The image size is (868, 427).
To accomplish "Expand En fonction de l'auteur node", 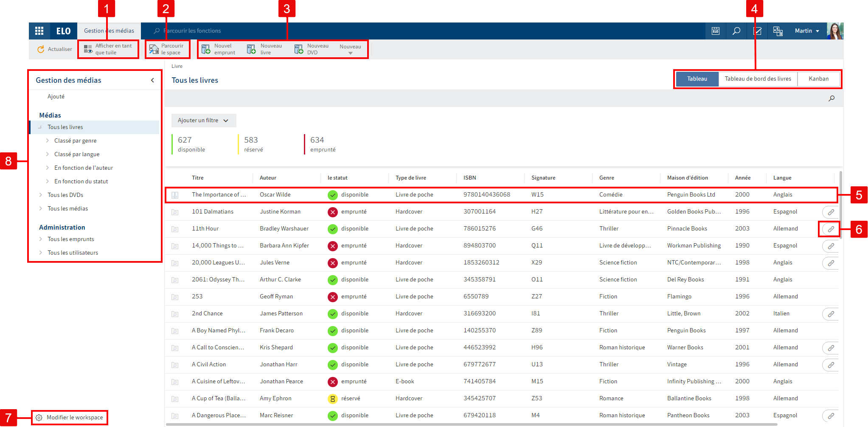I will (48, 168).
